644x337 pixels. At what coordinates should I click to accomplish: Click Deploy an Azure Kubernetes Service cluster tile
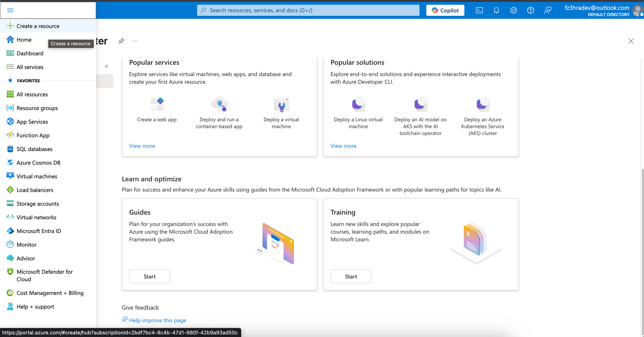pos(483,116)
